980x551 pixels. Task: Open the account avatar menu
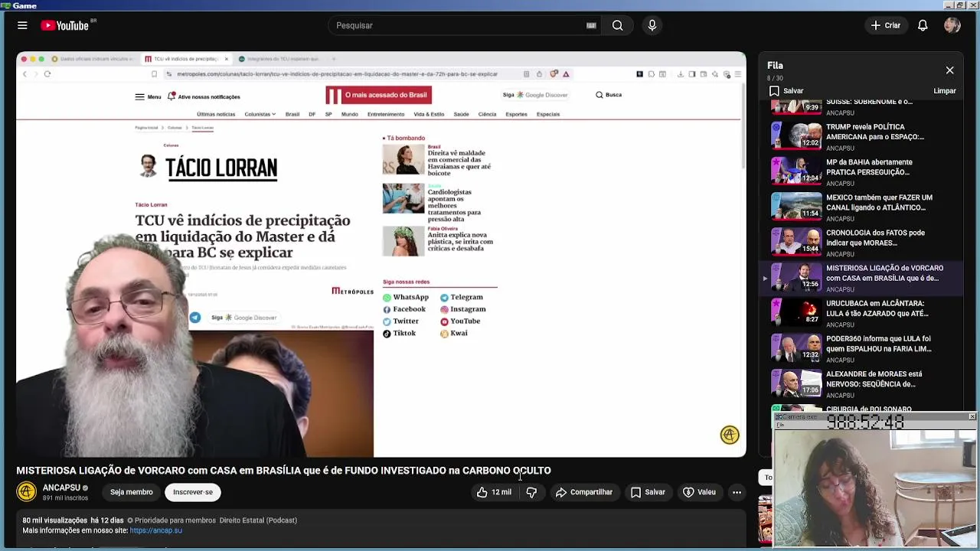[x=952, y=25]
